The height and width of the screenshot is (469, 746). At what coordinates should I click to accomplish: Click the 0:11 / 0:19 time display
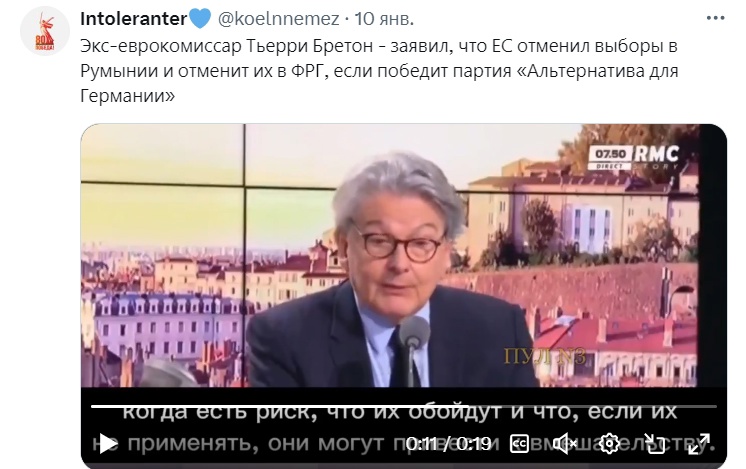click(448, 444)
